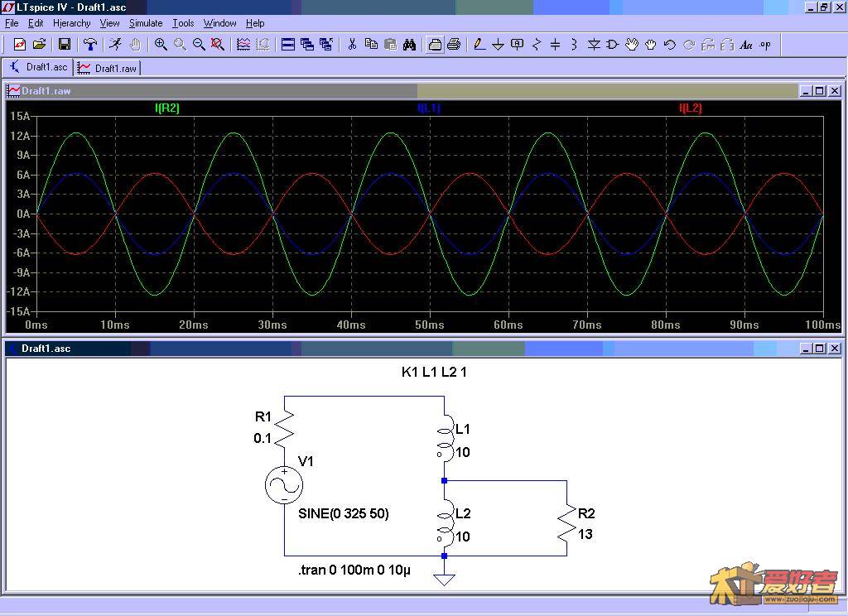The width and height of the screenshot is (848, 616).
Task: Click the V1 voltage source symbol
Action: [x=284, y=485]
